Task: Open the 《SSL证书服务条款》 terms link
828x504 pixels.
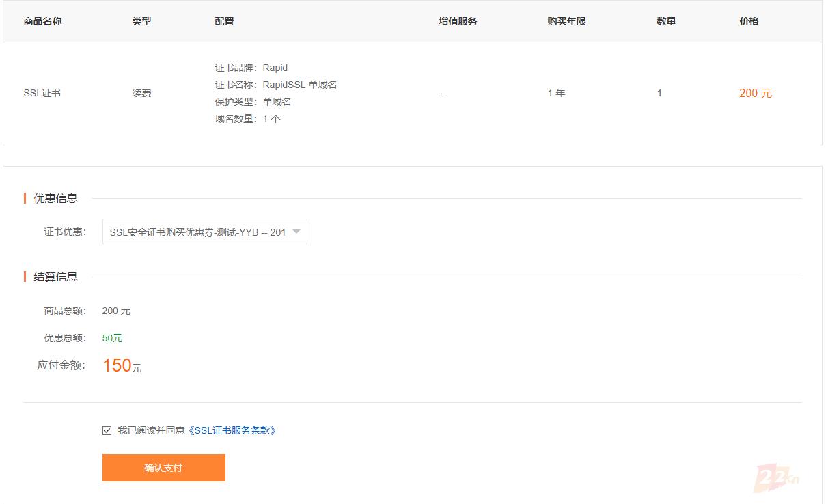Action: click(x=233, y=430)
